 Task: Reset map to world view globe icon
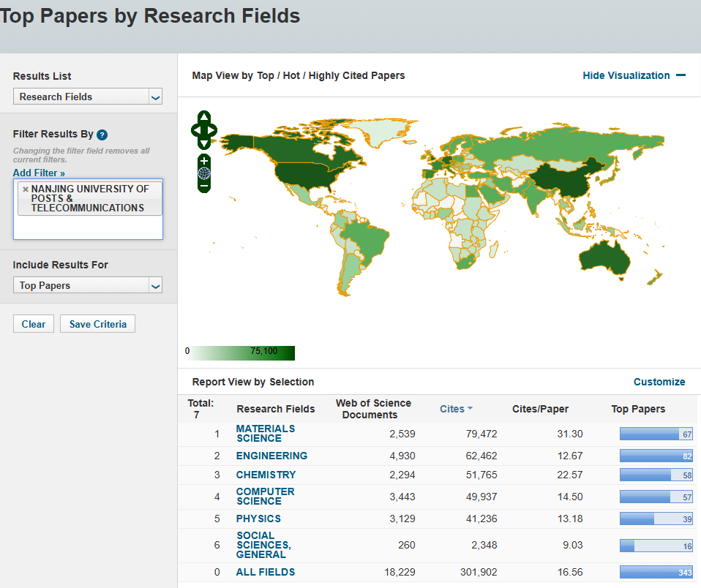[x=204, y=173]
